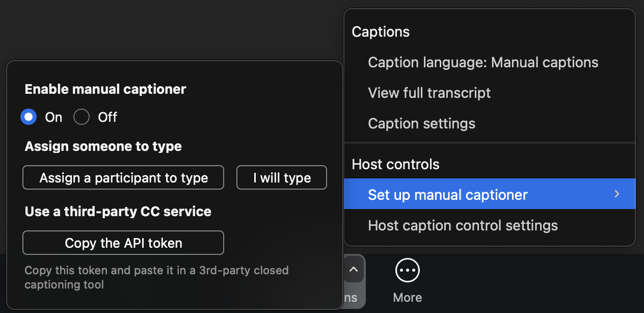
Task: Expand the Captions up-arrow caret in toolbar
Action: [x=354, y=270]
